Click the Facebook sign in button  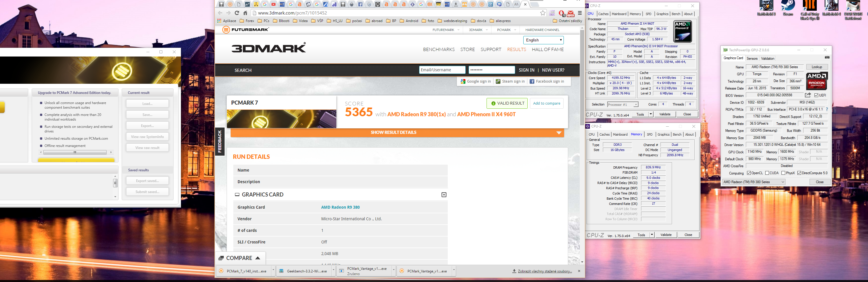546,81
